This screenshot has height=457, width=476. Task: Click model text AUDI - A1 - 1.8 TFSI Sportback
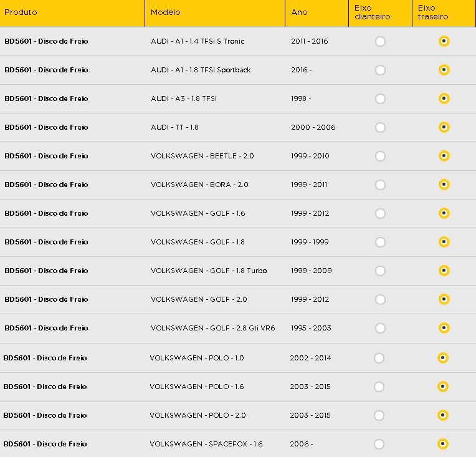[x=201, y=70]
